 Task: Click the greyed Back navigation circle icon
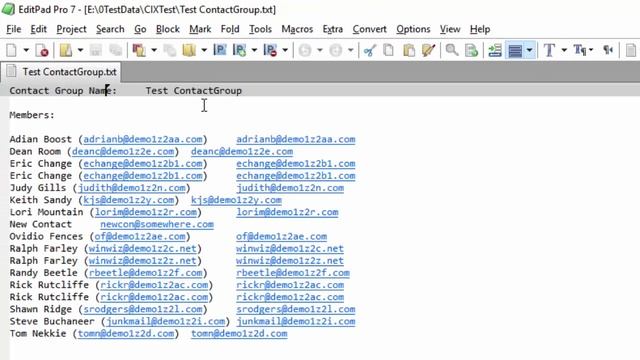305,51
